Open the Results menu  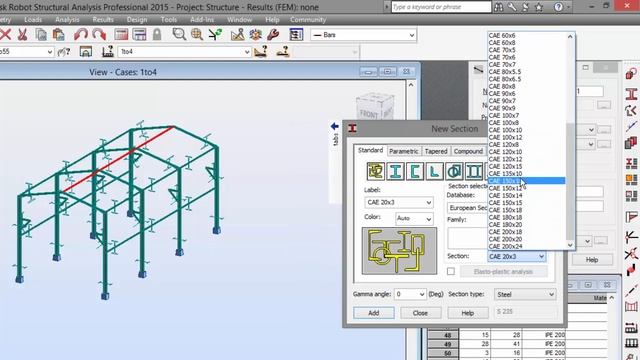point(103,20)
